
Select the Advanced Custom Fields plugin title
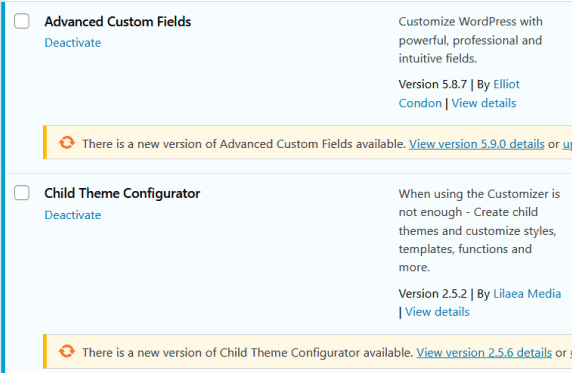[x=117, y=22]
